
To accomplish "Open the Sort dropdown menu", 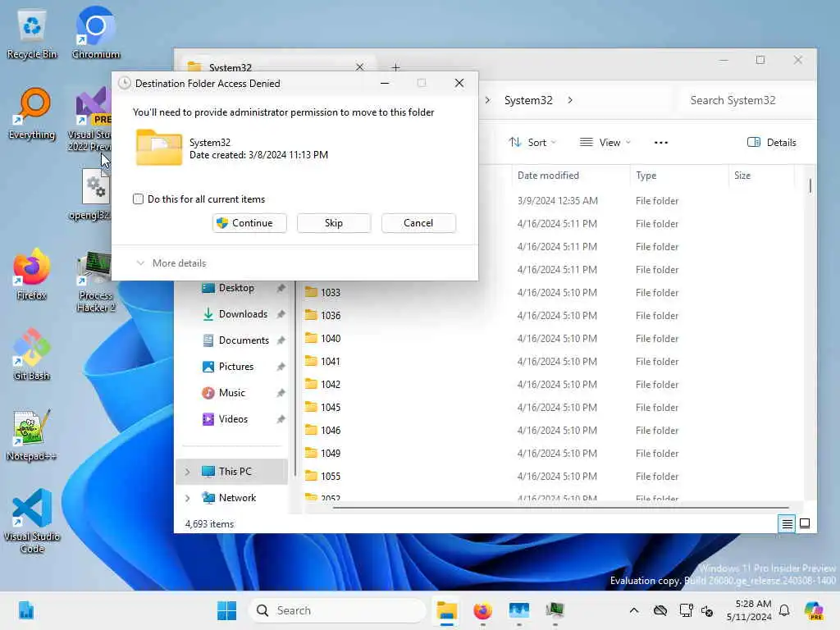I will [532, 143].
